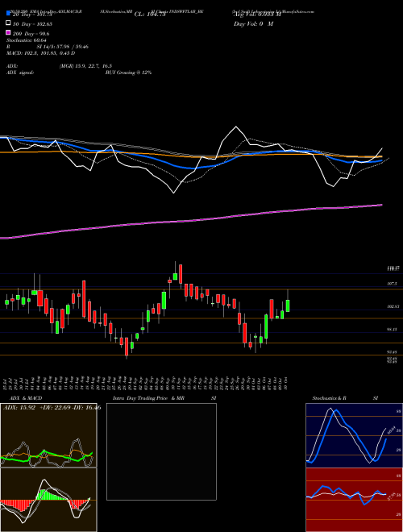Viewport: 403px width, 532px height.
Task: Click the empty intraday trading price chart box
Action: point(161,451)
